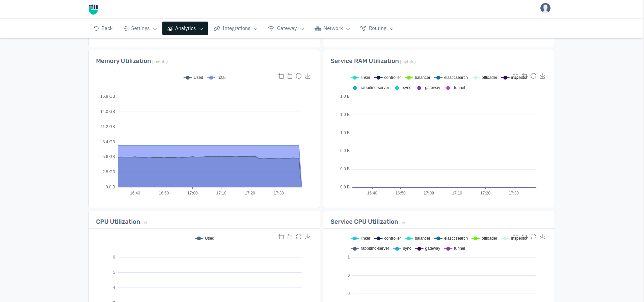
Task: Enable zoom on Memory Utilization chart
Action: 281,76
